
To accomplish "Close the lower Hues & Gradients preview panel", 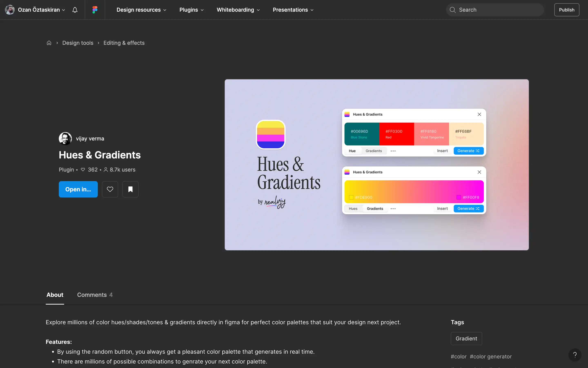I will point(479,172).
